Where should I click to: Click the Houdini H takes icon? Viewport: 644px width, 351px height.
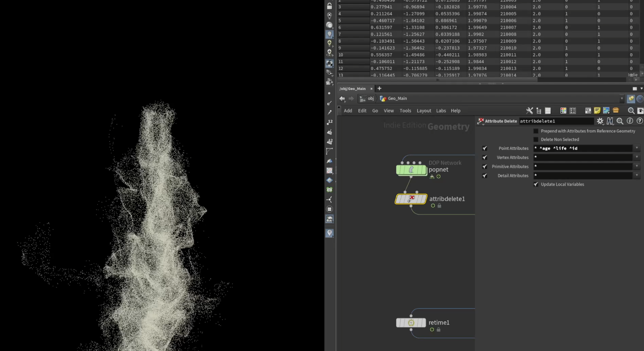pos(610,121)
